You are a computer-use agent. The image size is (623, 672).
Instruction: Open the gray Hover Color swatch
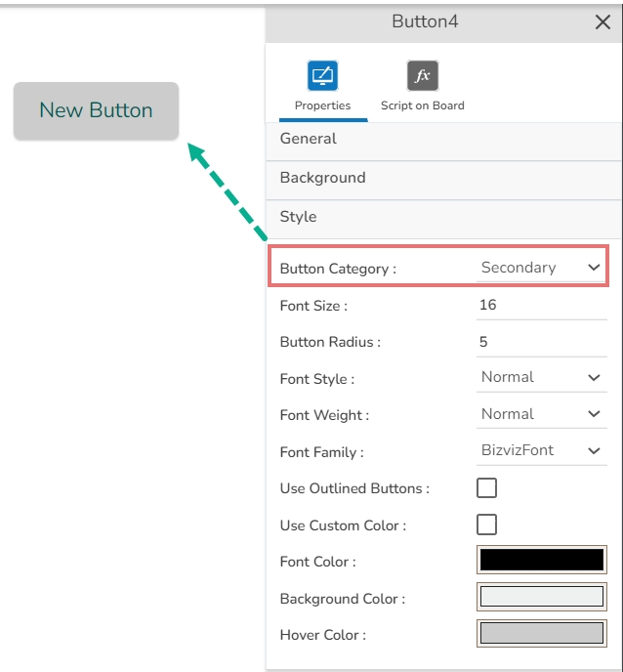tap(541, 633)
